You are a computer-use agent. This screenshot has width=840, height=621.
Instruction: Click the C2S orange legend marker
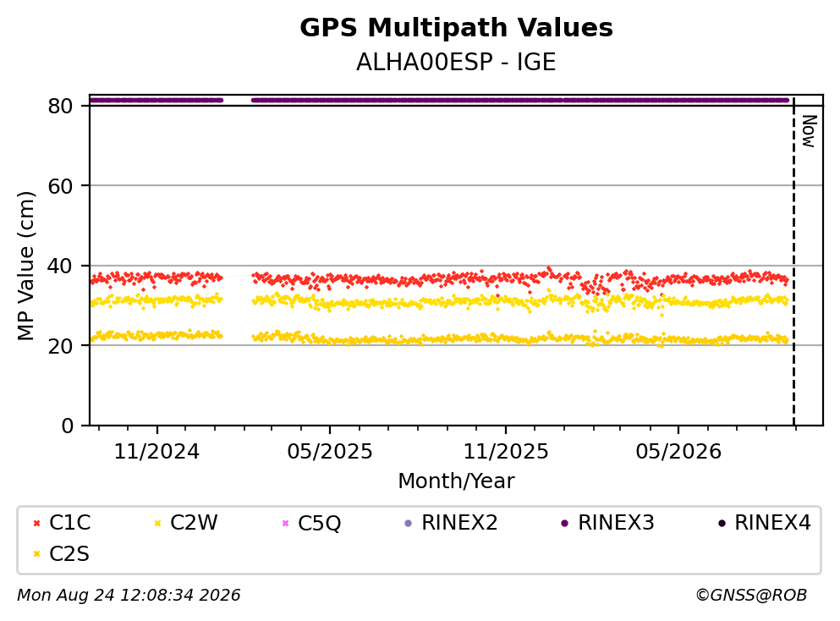(x=36, y=554)
